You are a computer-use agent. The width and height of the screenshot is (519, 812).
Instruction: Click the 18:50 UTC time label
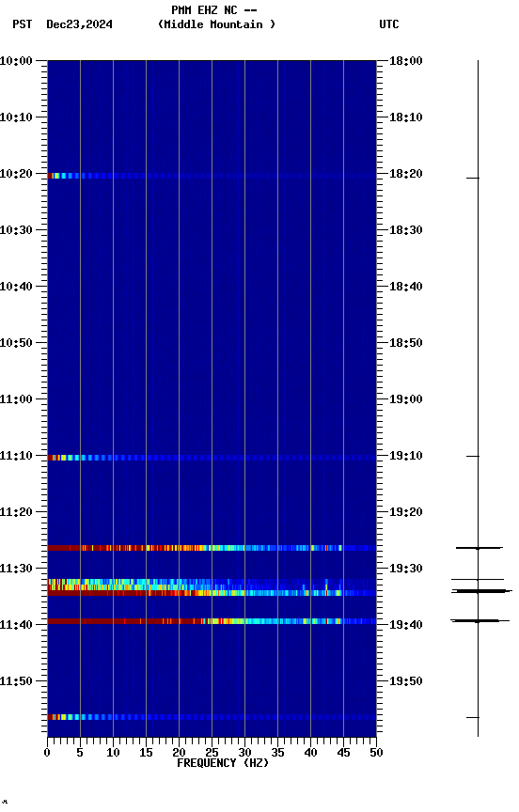point(406,343)
